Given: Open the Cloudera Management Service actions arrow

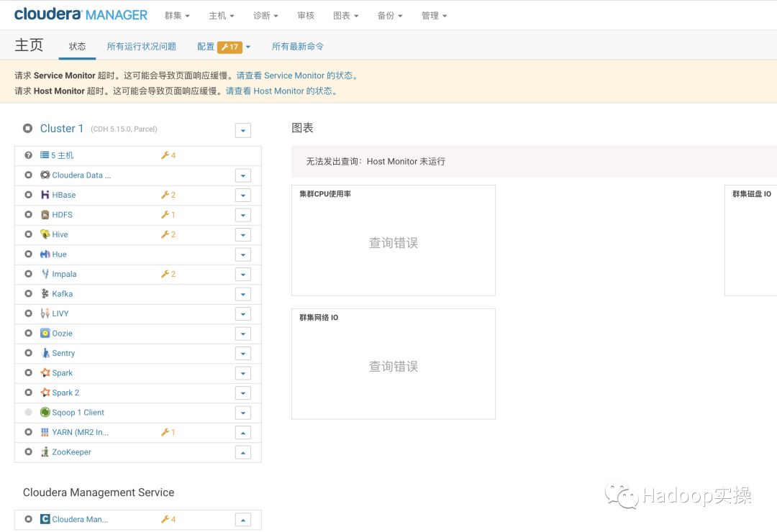Looking at the screenshot, I should tap(243, 520).
